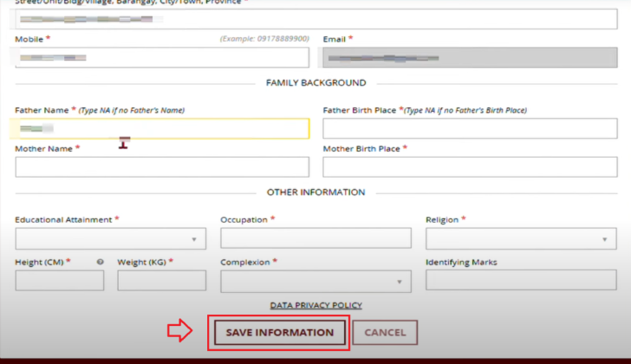
Task: Click the Occupation text field
Action: pyautogui.click(x=315, y=238)
